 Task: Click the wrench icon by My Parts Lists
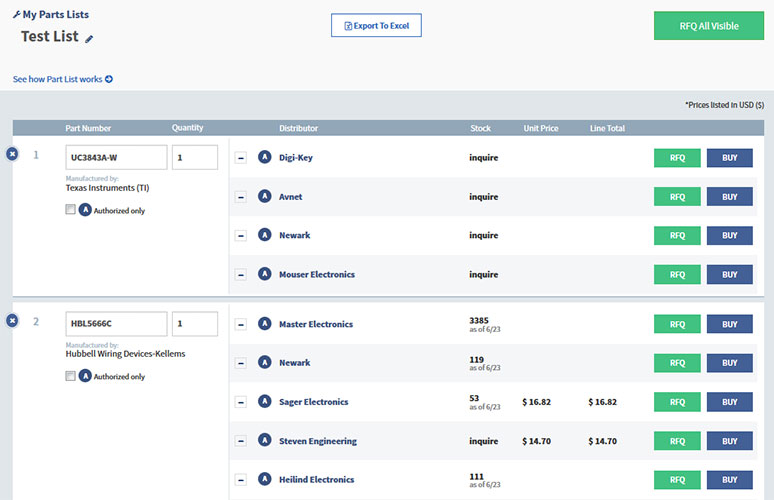[16, 14]
